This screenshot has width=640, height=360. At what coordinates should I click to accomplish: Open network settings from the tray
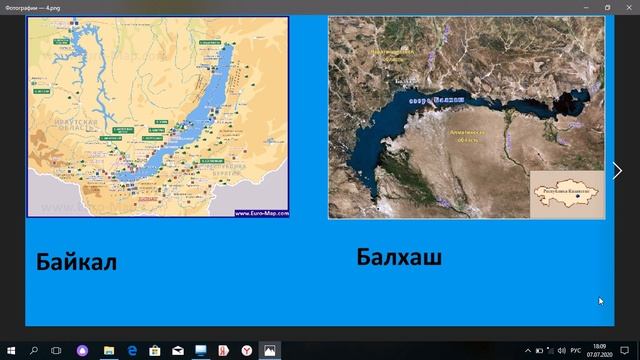coord(551,351)
